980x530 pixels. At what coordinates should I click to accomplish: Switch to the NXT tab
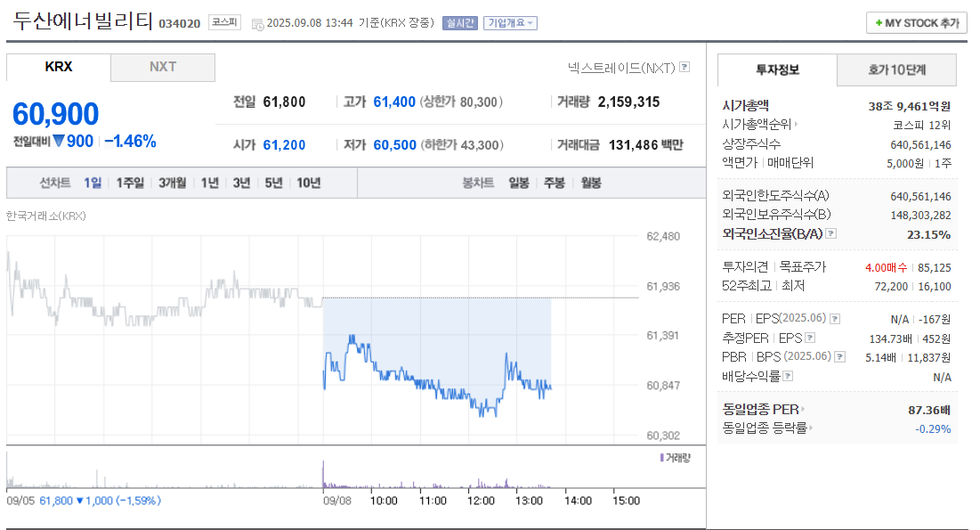(x=163, y=67)
